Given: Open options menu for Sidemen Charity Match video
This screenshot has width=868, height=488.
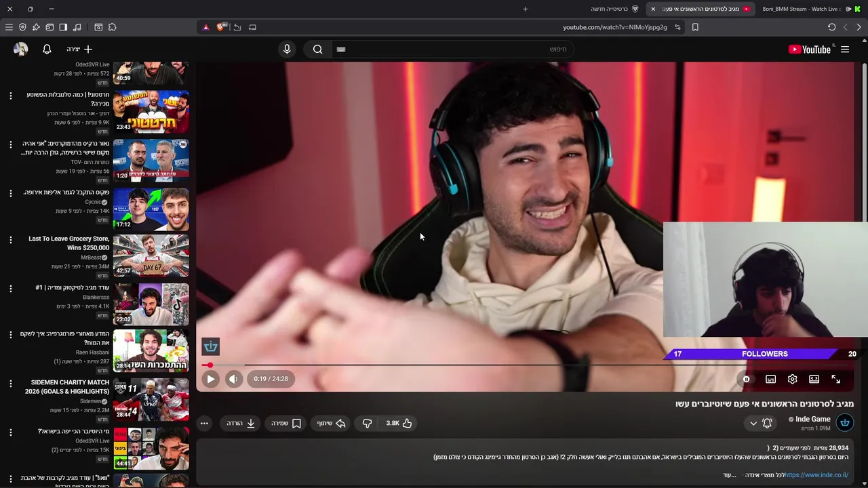Looking at the screenshot, I should click(10, 384).
